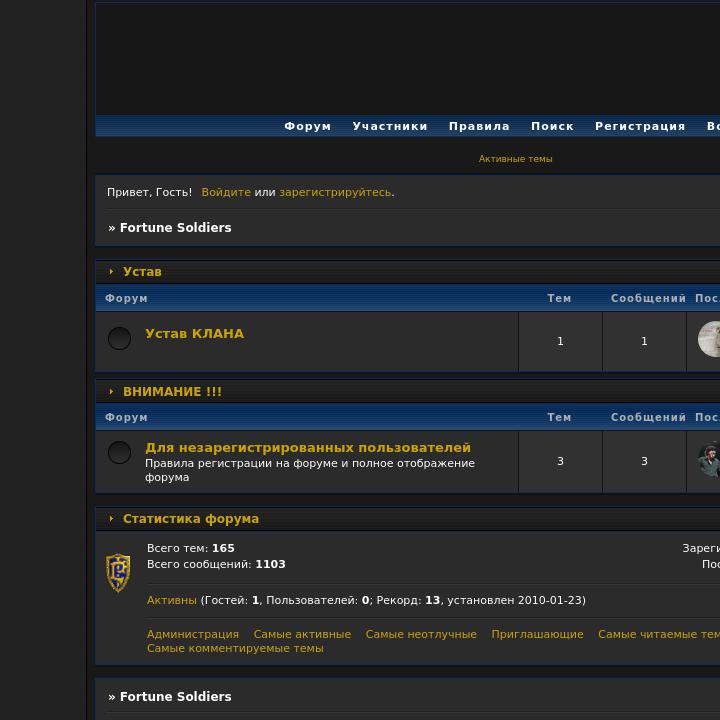This screenshot has height=720, width=720.
Task: Open the Устав КЛАНА forum
Action: click(x=194, y=333)
